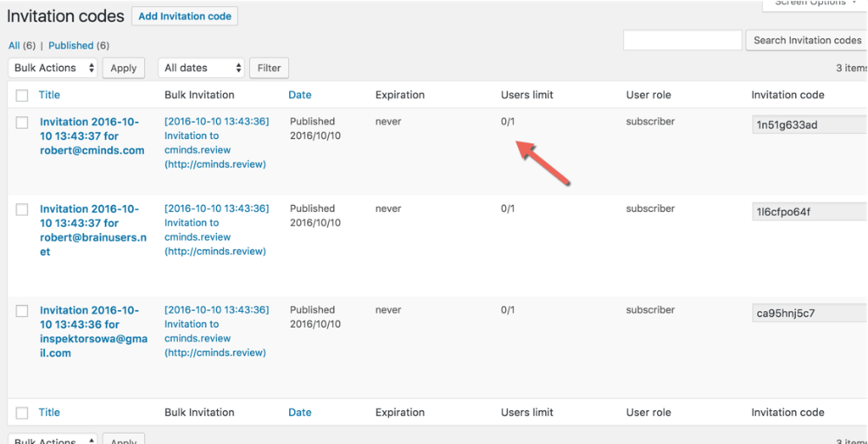Open the All dates filter dropdown
This screenshot has height=444, width=868.
pyautogui.click(x=201, y=68)
